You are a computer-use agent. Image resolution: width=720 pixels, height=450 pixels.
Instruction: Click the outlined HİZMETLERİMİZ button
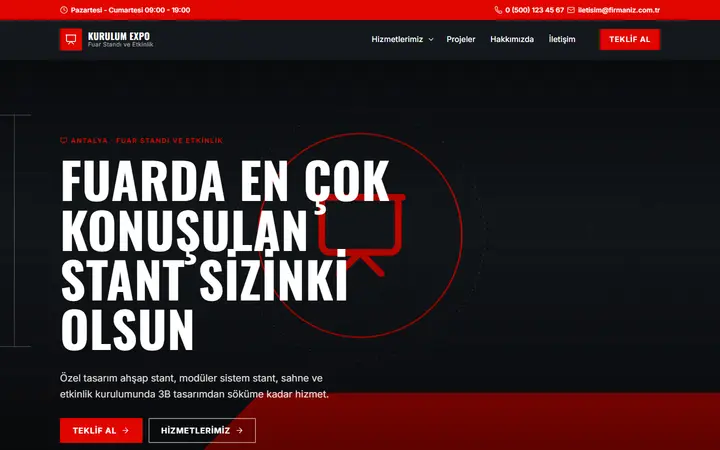point(202,431)
